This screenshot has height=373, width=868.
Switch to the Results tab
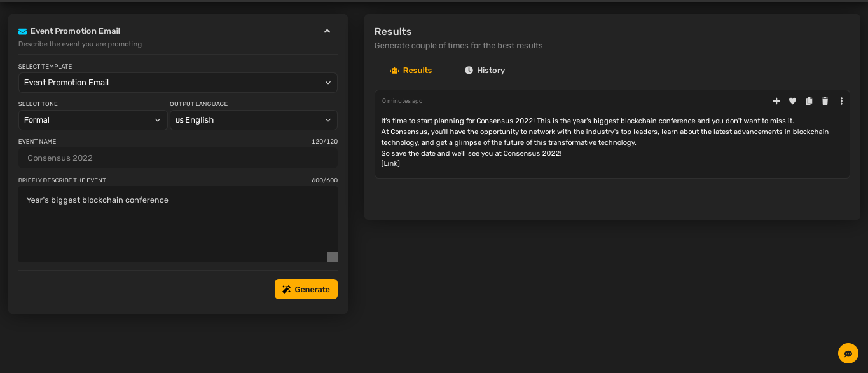point(411,71)
